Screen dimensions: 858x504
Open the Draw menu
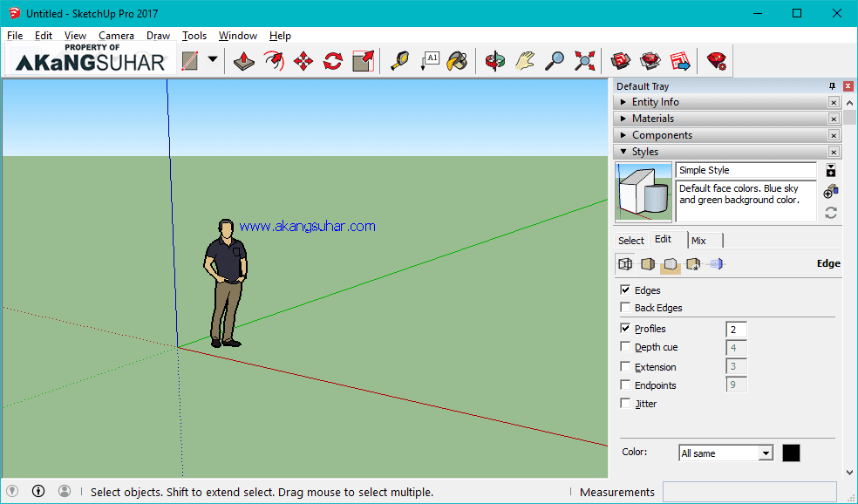[158, 36]
